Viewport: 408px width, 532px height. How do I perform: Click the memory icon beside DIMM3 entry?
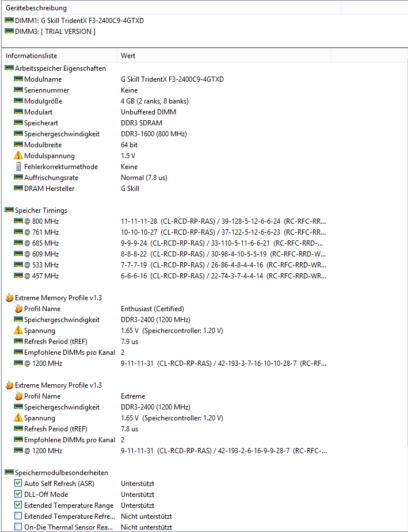[9, 31]
